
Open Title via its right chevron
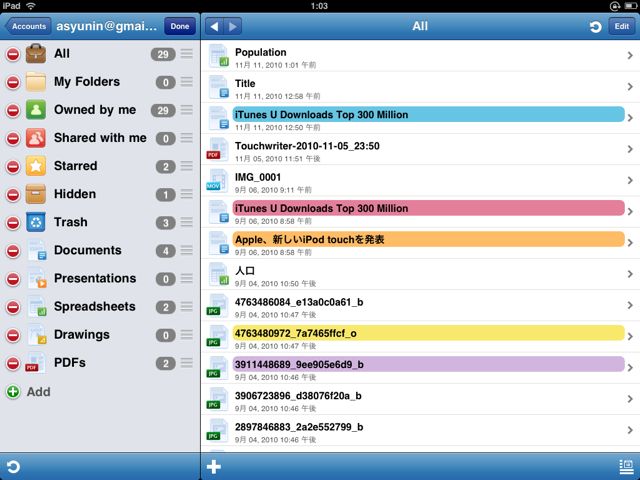pos(630,87)
